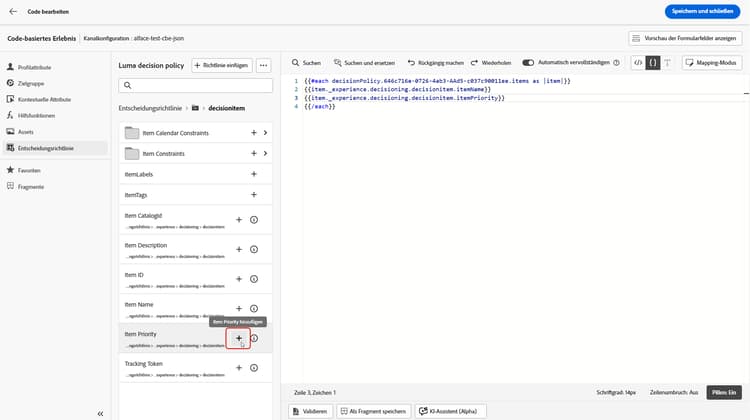The image size is (750, 420).
Task: Click Richtlinie einfügen button
Action: pos(222,66)
